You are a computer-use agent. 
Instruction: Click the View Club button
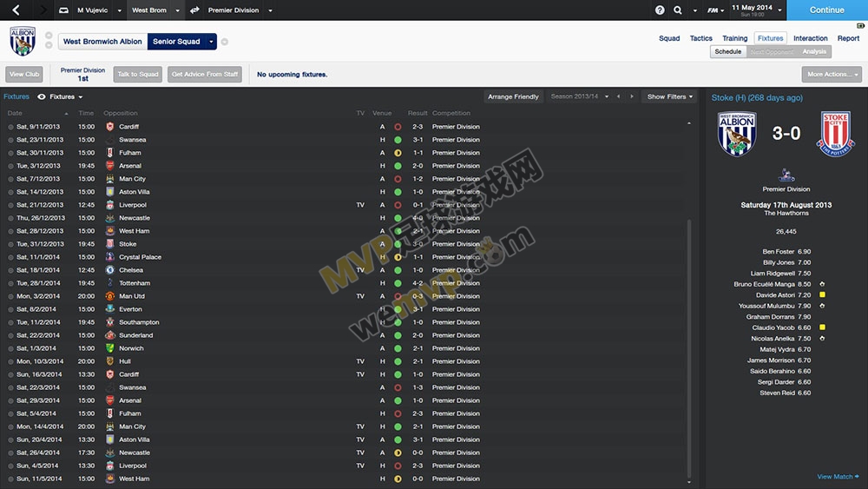pos(24,74)
